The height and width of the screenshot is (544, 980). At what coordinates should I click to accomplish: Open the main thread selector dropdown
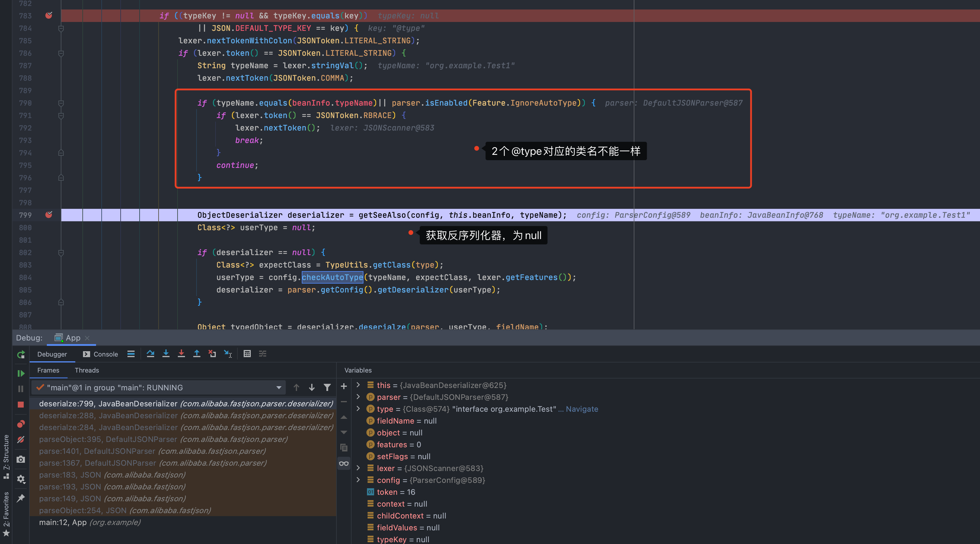tap(278, 388)
